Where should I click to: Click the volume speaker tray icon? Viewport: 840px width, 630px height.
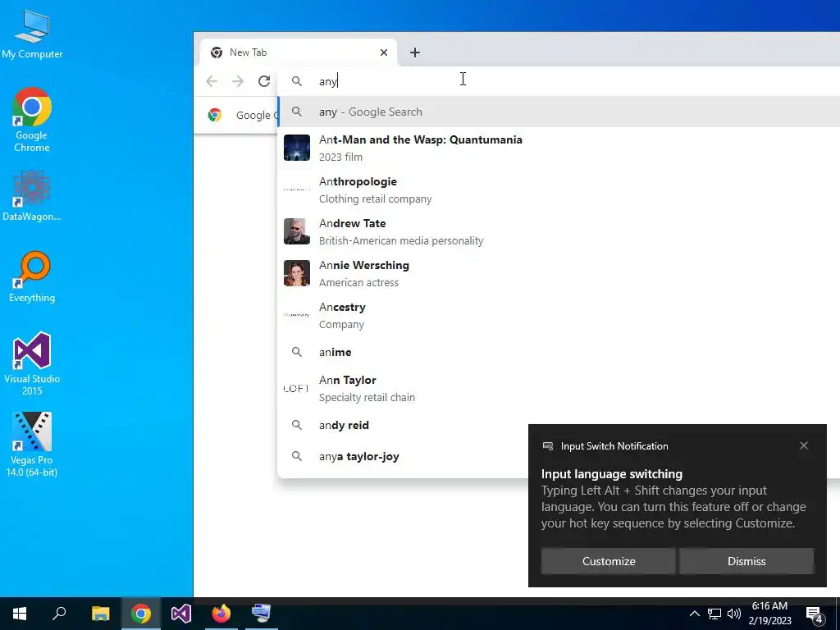pos(734,614)
